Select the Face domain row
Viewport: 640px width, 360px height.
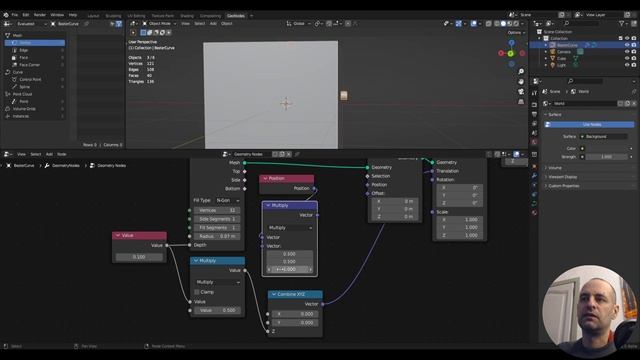pos(35,58)
